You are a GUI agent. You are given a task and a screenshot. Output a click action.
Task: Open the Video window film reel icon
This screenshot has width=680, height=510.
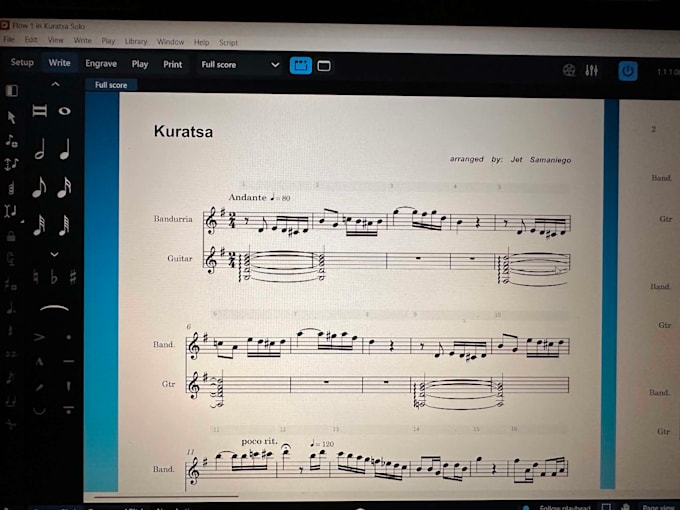tap(569, 70)
